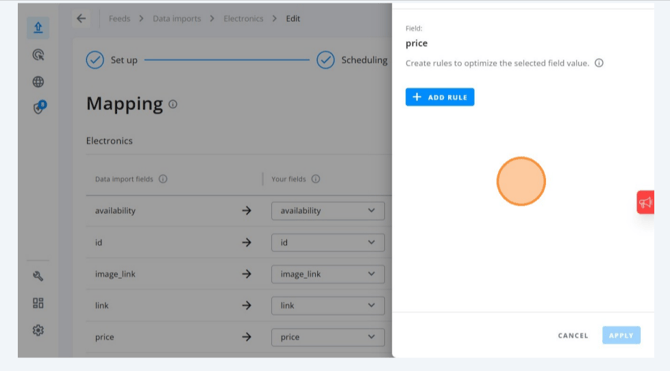Screen dimensions: 670x371
Task: Click the 'Data import fields' column header
Action: (124, 179)
